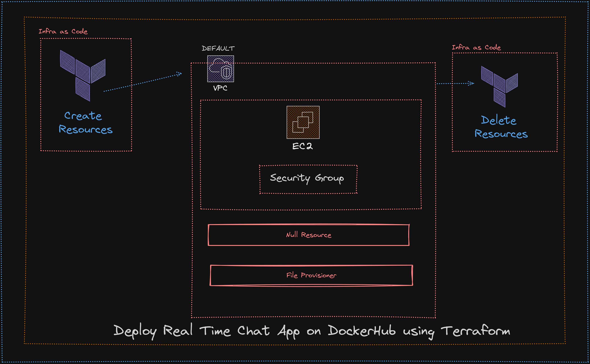Click the Null Resource box

point(308,235)
